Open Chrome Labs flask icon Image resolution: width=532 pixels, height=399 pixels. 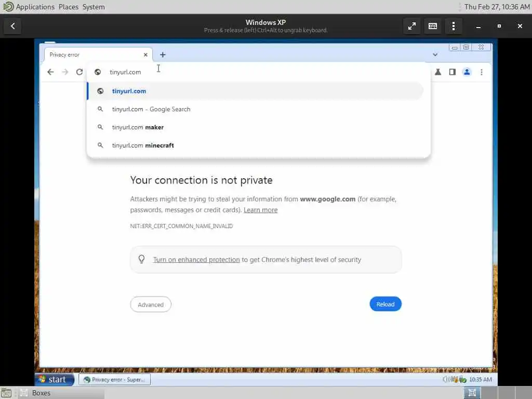click(438, 72)
